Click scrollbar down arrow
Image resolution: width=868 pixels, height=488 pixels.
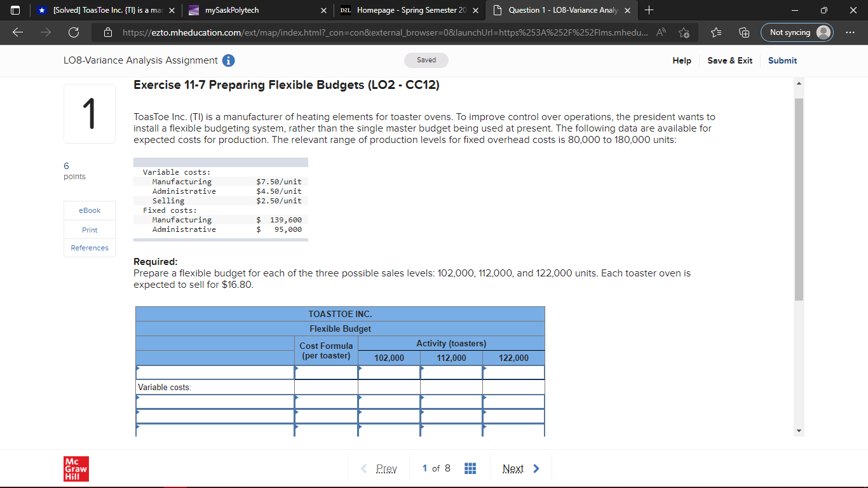[x=799, y=431]
